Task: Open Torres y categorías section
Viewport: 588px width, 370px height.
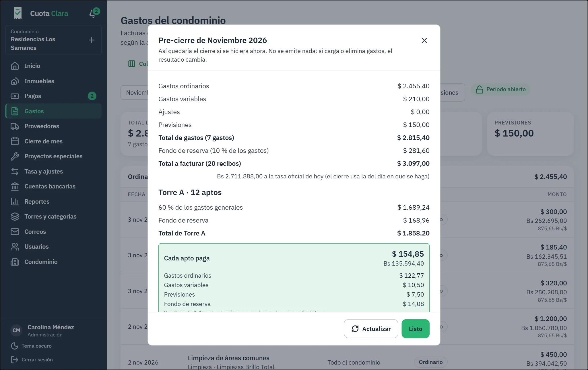Action: click(53, 217)
